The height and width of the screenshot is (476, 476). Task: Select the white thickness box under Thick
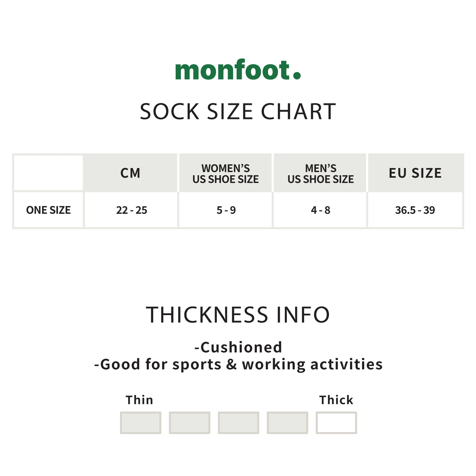(x=336, y=422)
